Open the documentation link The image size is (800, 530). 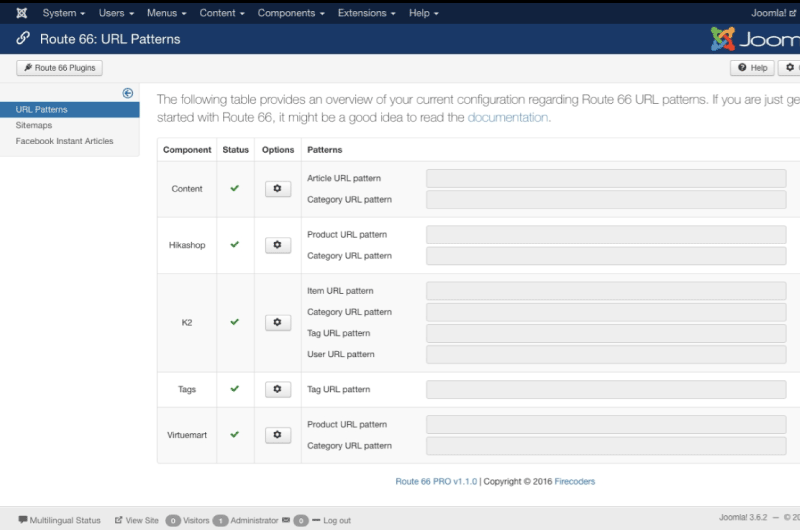[508, 118]
